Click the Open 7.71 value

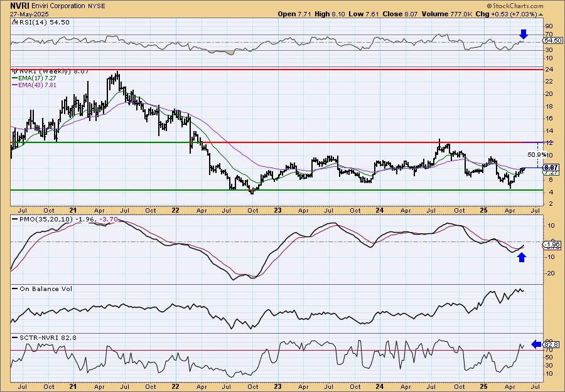click(295, 14)
